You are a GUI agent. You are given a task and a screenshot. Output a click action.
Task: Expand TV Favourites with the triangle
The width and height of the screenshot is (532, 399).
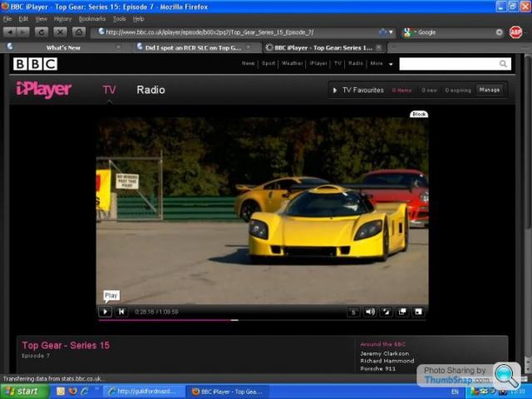point(334,91)
